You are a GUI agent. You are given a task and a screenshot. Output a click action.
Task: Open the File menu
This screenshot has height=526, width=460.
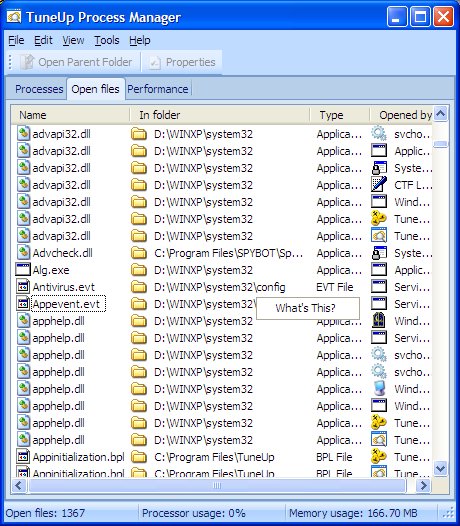click(x=16, y=40)
